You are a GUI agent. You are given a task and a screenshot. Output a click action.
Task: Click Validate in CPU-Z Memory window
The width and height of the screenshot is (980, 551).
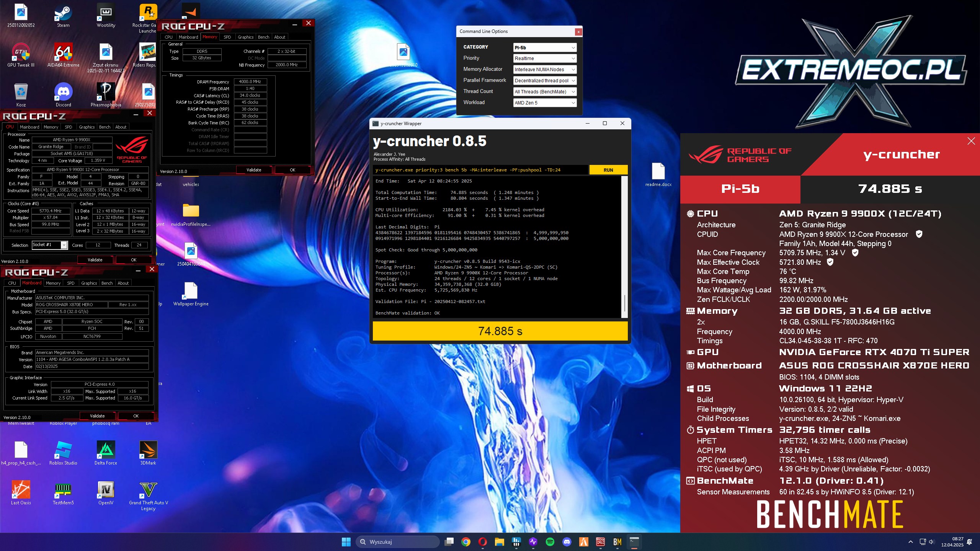tap(254, 170)
